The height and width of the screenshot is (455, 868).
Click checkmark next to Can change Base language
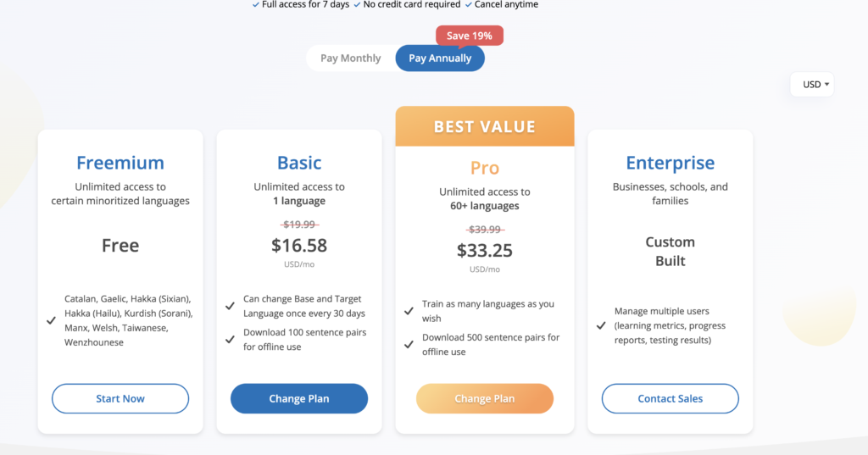[x=230, y=306]
